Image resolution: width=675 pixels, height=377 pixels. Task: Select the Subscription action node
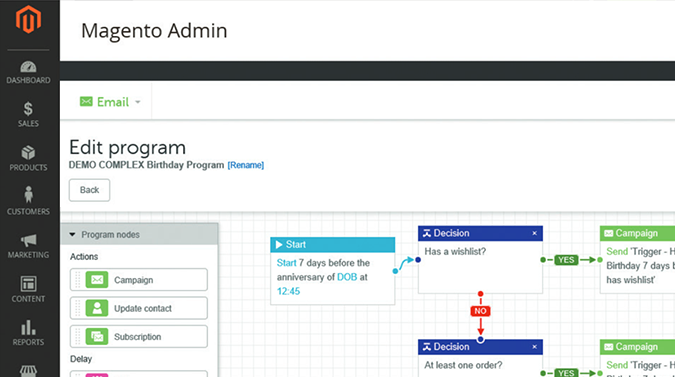point(139,337)
